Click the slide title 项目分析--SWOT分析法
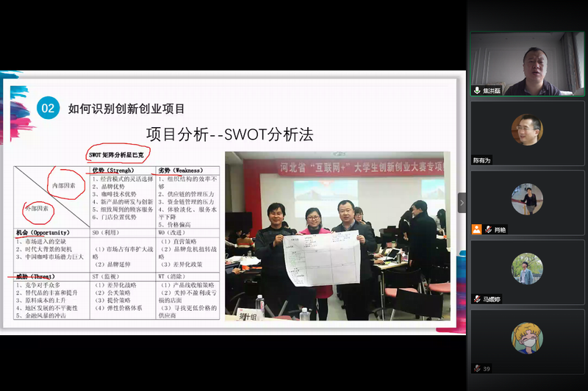Viewport: 588px width, 391px height. click(x=229, y=134)
